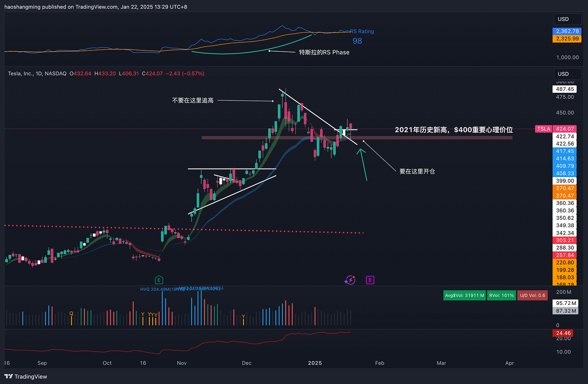Click the 199.28 orange price label
Image resolution: width=588 pixels, height=384 pixels.
565,270
